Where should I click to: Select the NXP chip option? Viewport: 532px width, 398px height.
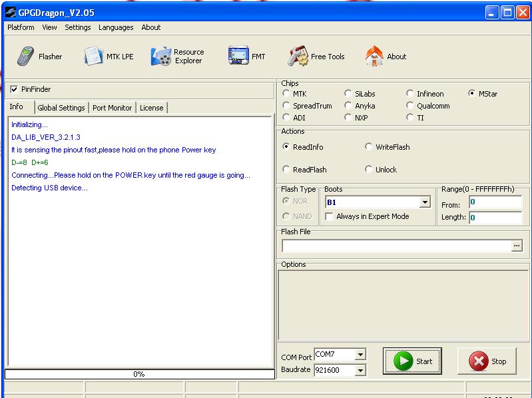pyautogui.click(x=348, y=117)
